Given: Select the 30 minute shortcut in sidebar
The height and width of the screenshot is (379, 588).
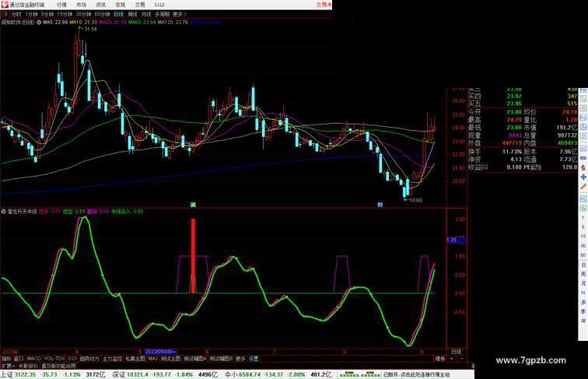Looking at the screenshot, I should pyautogui.click(x=583, y=246).
